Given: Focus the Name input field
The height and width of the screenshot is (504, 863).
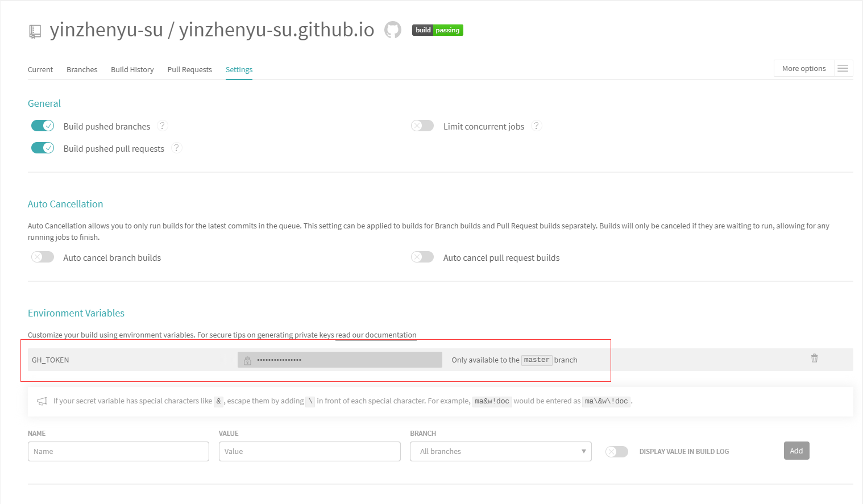Looking at the screenshot, I should coord(118,451).
